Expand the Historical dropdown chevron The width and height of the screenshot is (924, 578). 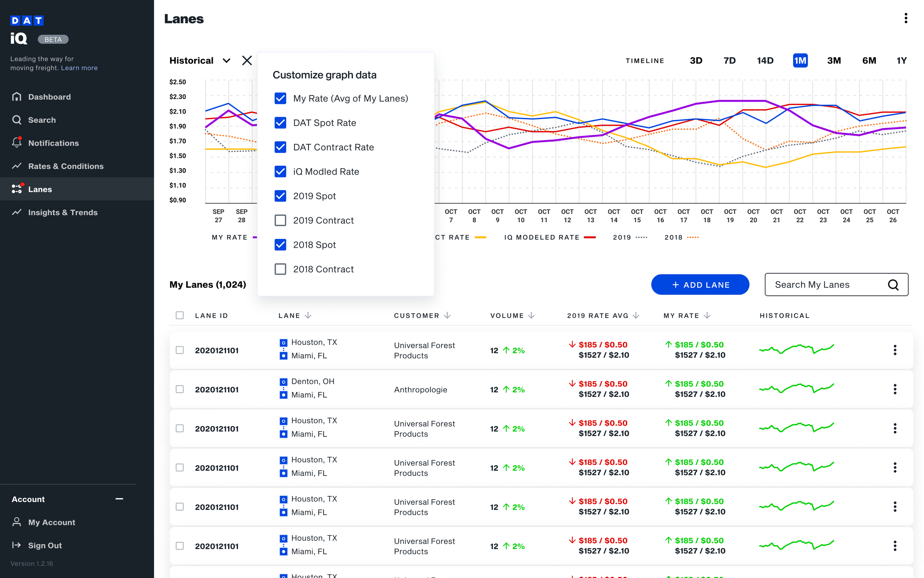227,61
